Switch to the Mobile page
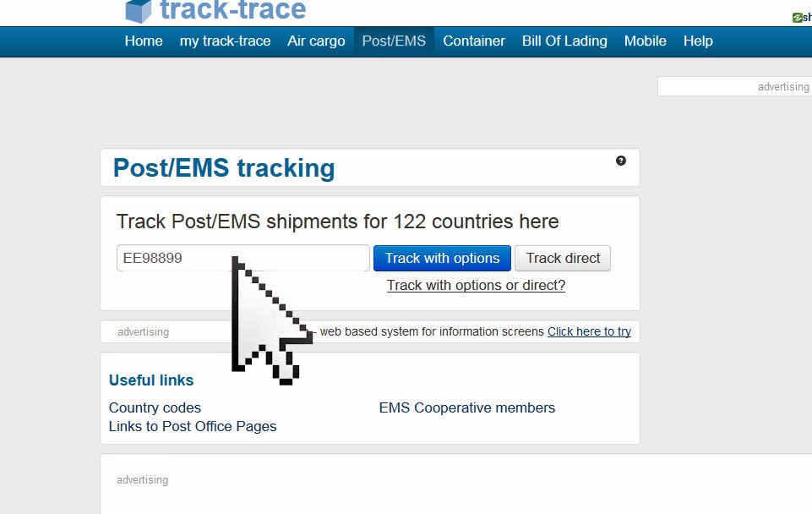The height and width of the screenshot is (514, 812). click(x=646, y=41)
